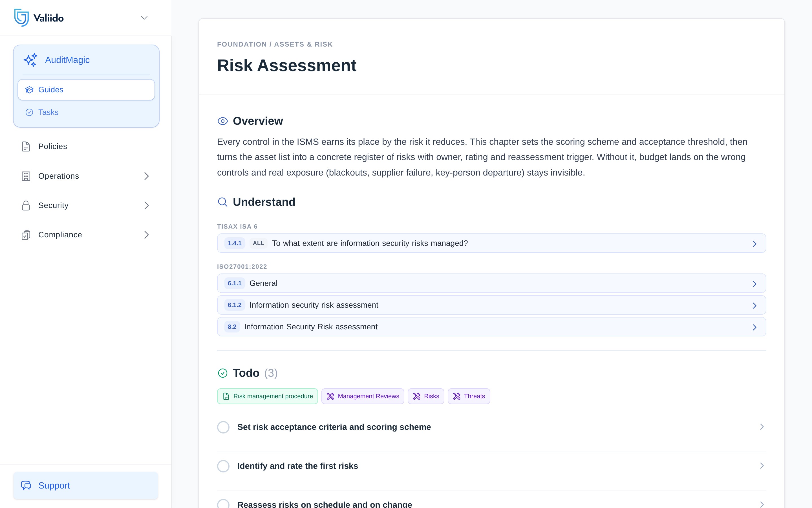This screenshot has width=812, height=508.
Task: Click the Risk Assessment page title
Action: (286, 65)
